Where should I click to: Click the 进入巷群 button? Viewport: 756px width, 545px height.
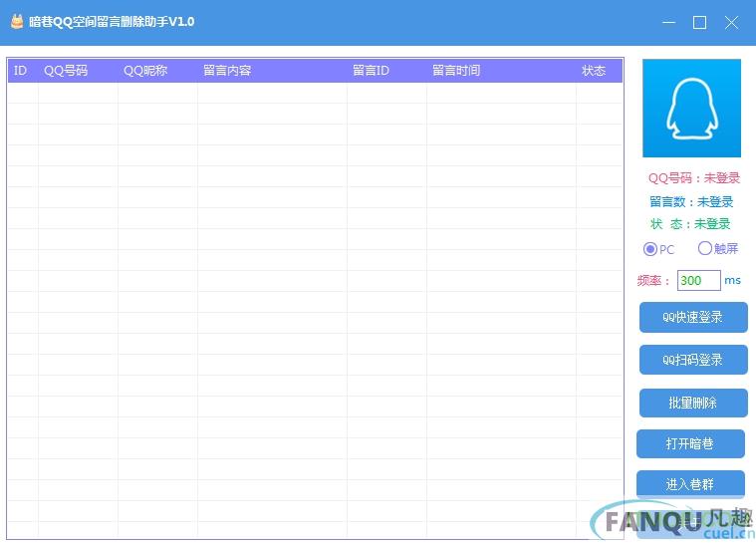coord(690,484)
